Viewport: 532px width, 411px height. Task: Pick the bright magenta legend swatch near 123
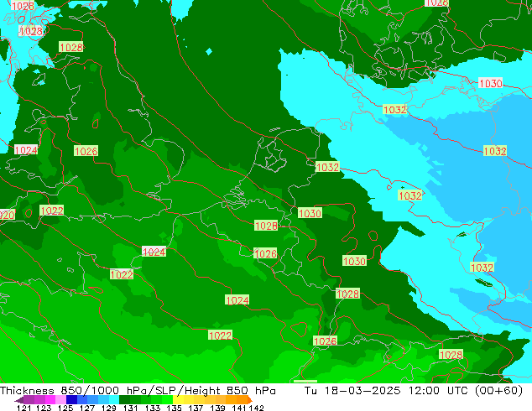[50, 399]
